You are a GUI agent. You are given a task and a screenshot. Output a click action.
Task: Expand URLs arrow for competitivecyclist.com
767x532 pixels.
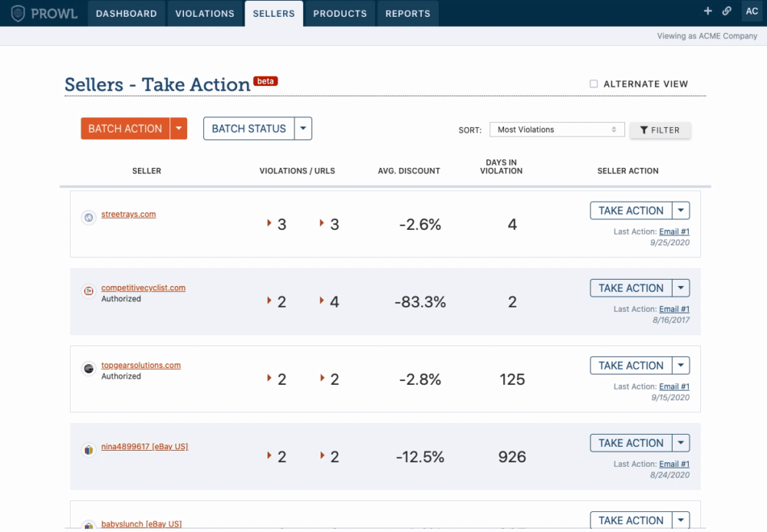click(x=321, y=300)
